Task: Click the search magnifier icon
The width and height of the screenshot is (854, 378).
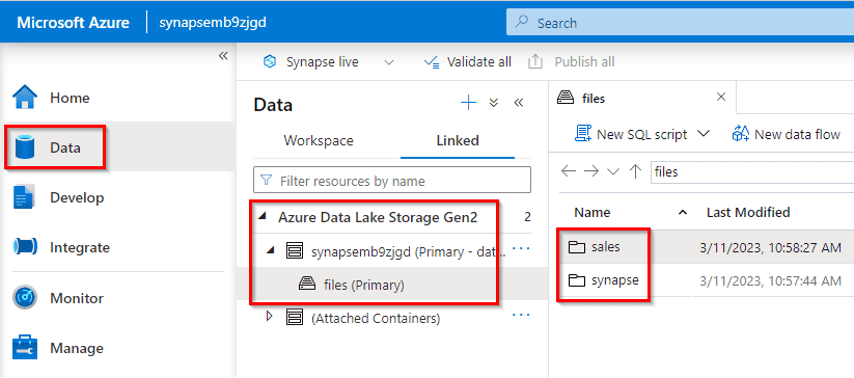Action: pyautogui.click(x=522, y=23)
